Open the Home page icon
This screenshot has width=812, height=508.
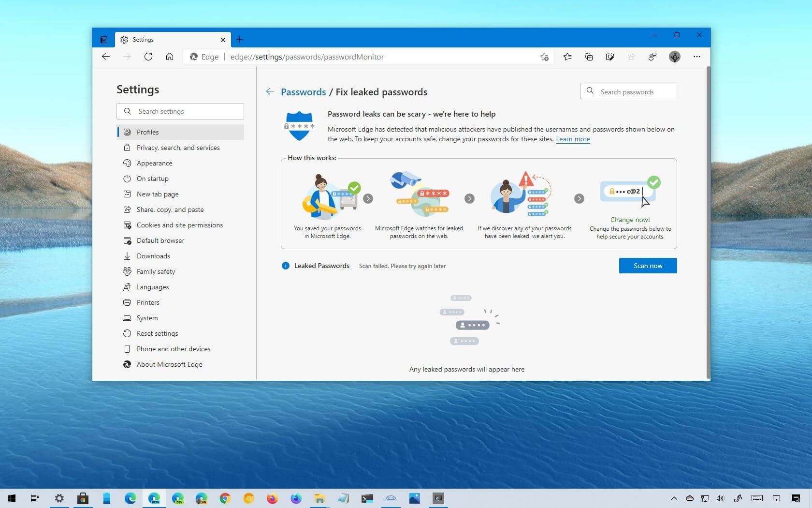pyautogui.click(x=170, y=57)
